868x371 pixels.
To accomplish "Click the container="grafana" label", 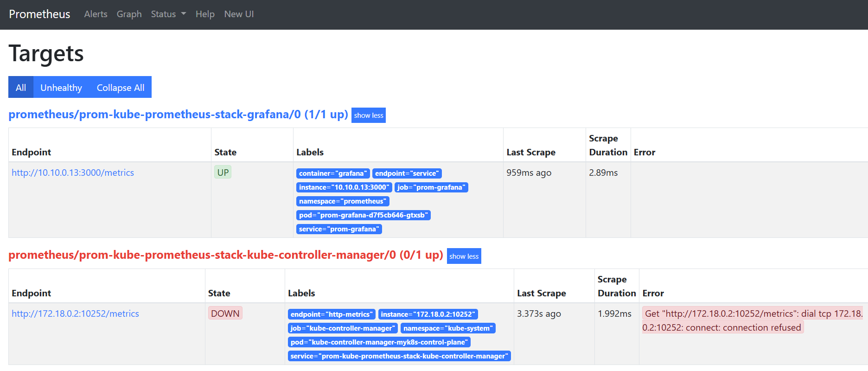I will tap(333, 173).
